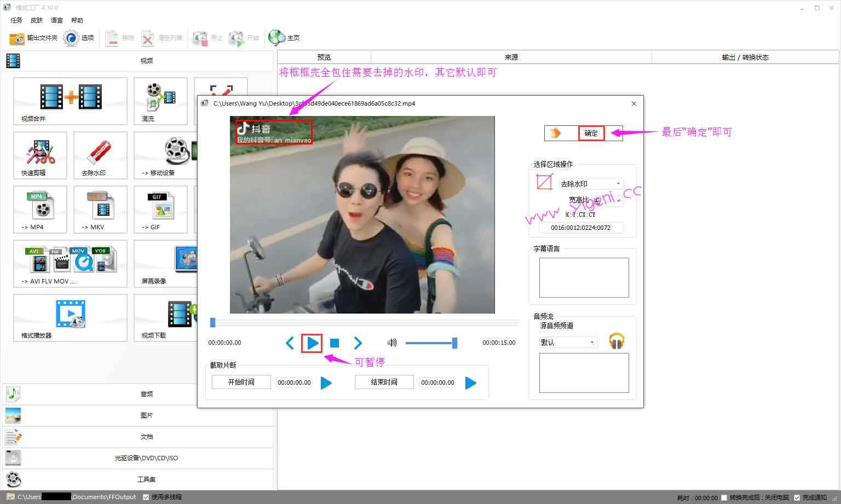The image size is (841, 504).
Task: Toggle 完成通知 completion notification checkbox
Action: click(x=797, y=497)
